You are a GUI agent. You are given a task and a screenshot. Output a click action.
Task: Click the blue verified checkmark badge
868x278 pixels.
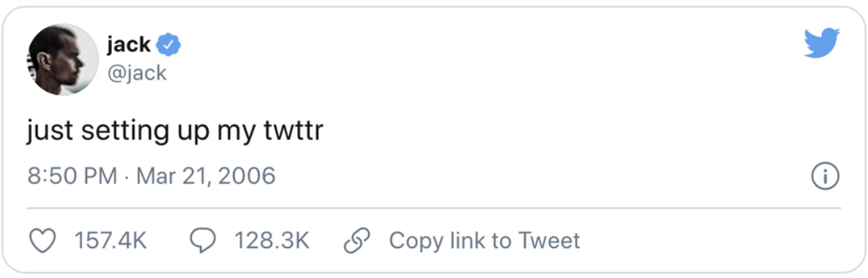(169, 45)
